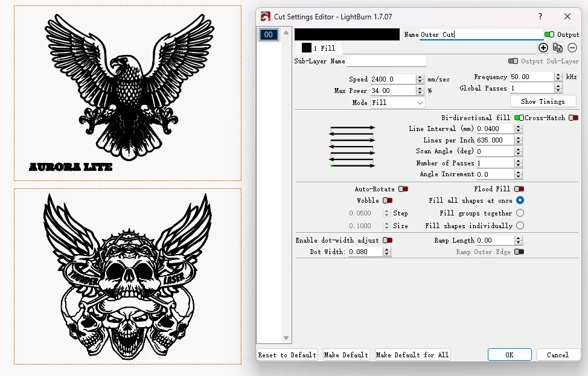Click the Ramp Length stepper arrows

(x=518, y=240)
